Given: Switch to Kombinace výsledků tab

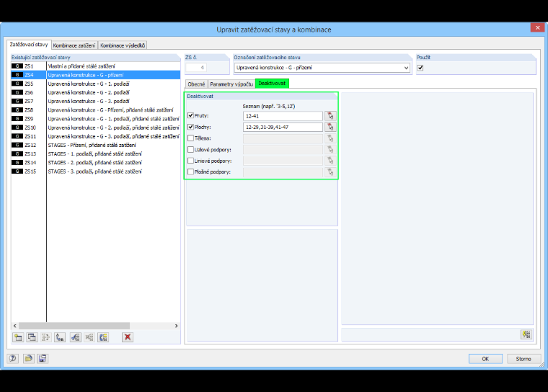Looking at the screenshot, I should (x=123, y=45).
